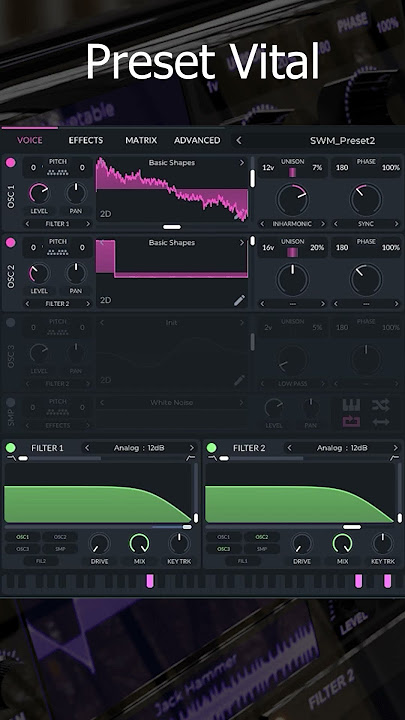Viewport: 405px width, 720px height.
Task: Click sampler random phase shuffle icon
Action: click(x=381, y=405)
